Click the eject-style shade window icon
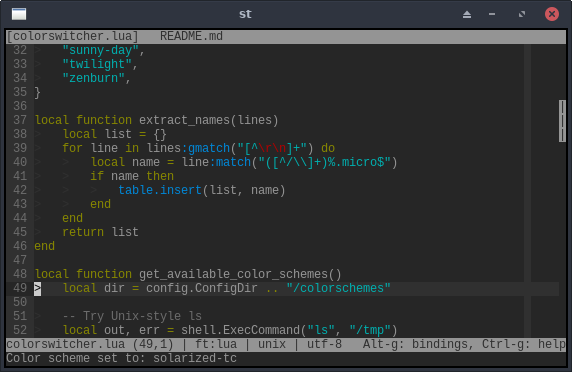Image resolution: width=572 pixels, height=372 pixels. (x=467, y=15)
